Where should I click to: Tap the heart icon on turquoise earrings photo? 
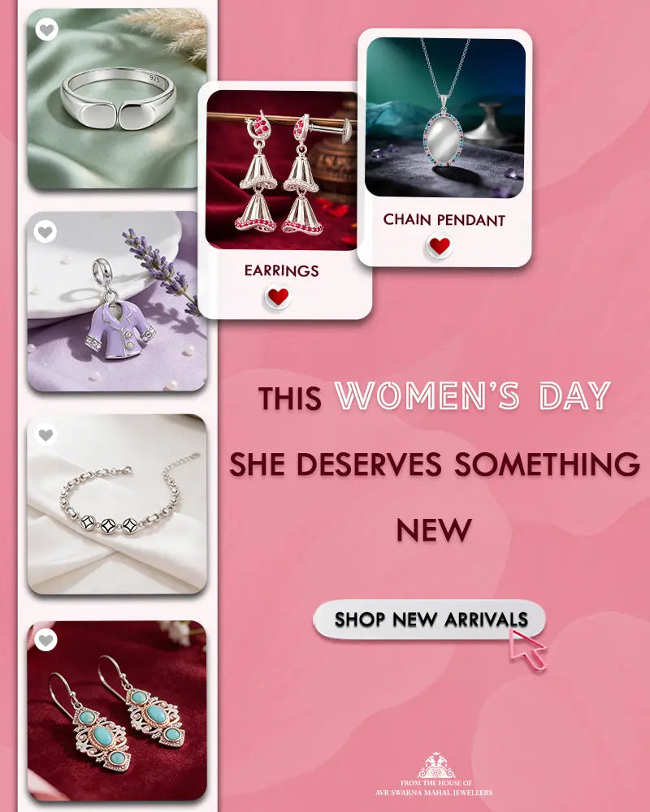tap(45, 640)
